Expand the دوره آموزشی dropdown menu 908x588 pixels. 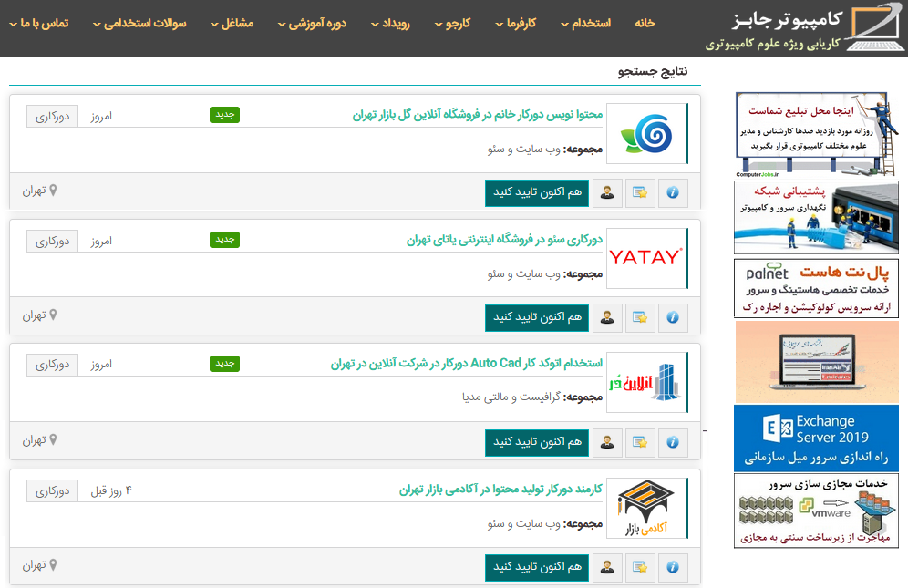click(x=312, y=23)
